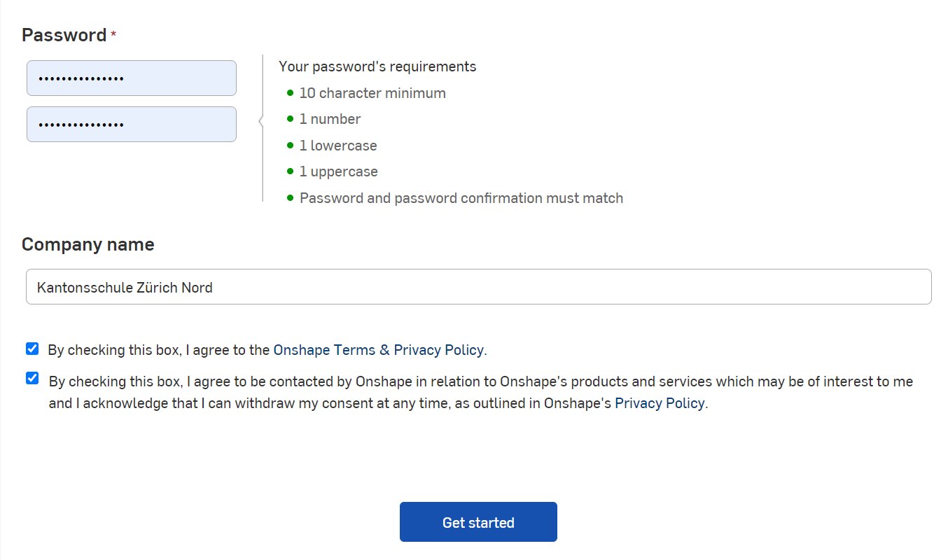Click the Your password's requirements heading
The image size is (948, 560).
click(377, 66)
